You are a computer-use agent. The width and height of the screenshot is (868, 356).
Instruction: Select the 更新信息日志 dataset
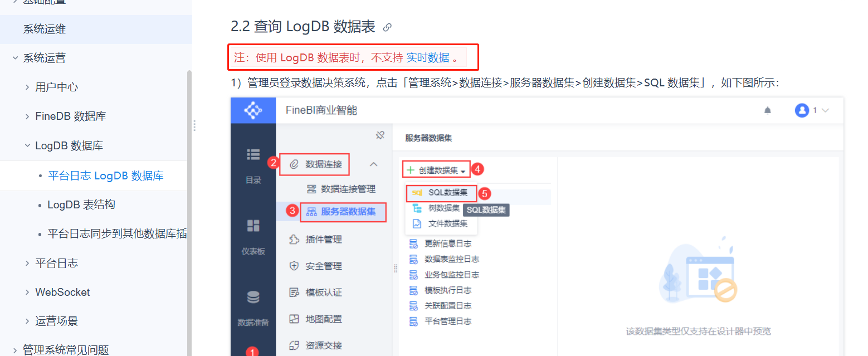[441, 243]
